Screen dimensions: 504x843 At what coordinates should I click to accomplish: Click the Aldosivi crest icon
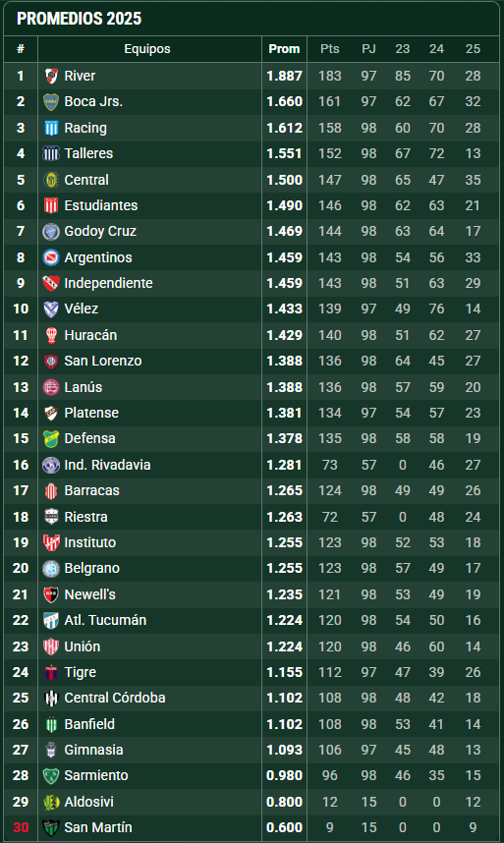click(51, 802)
